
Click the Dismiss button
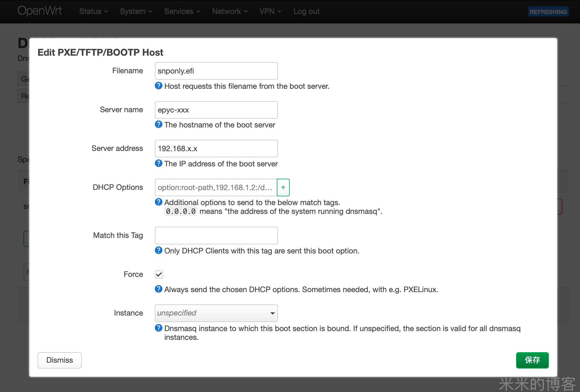[x=59, y=360]
